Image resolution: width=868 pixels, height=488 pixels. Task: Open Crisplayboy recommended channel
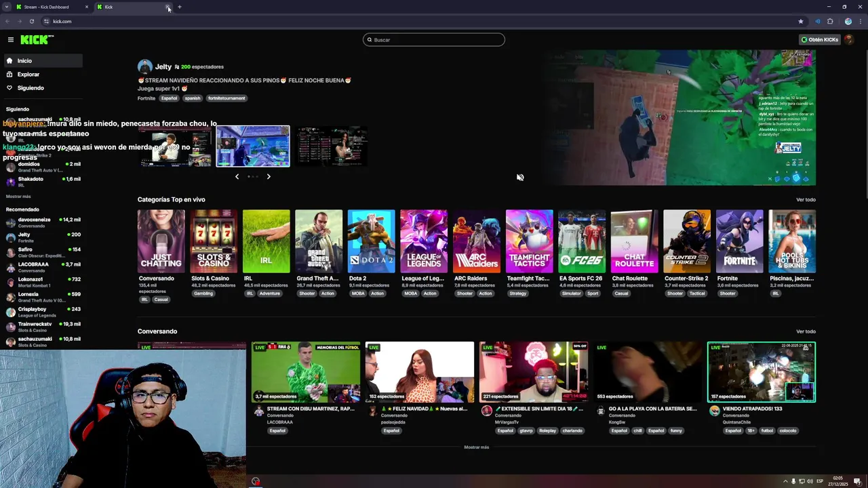point(43,312)
